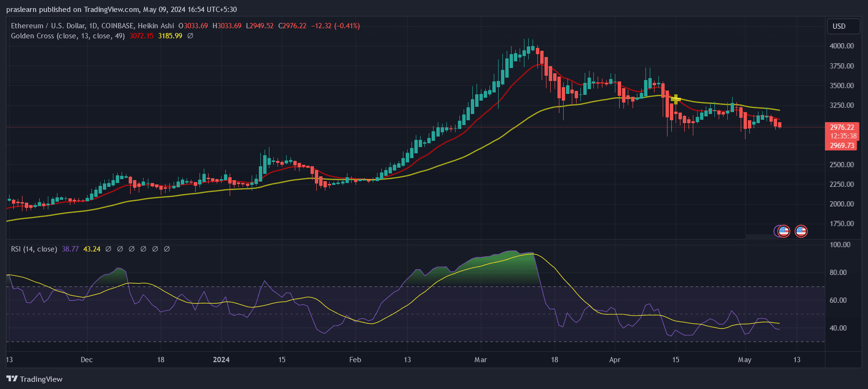868x389 pixels.
Task: Click the 3250.00 price axis label
Action: (842, 105)
